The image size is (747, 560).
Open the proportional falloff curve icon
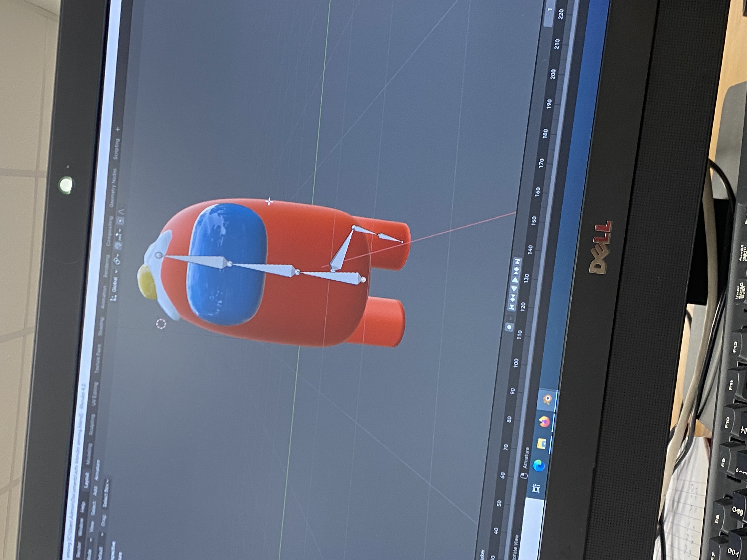(x=122, y=212)
